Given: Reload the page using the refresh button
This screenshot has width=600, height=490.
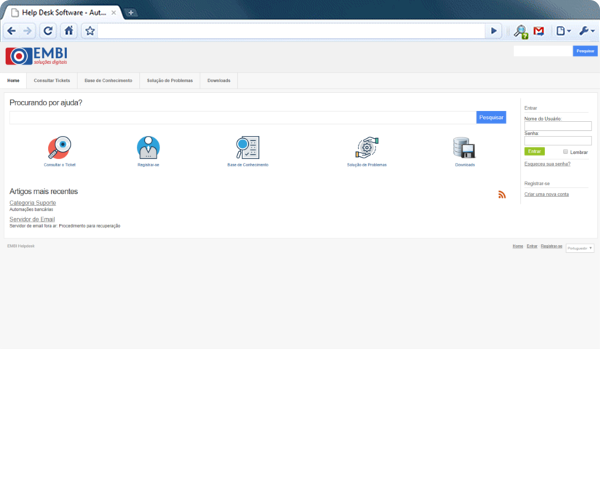Looking at the screenshot, I should pos(48,31).
